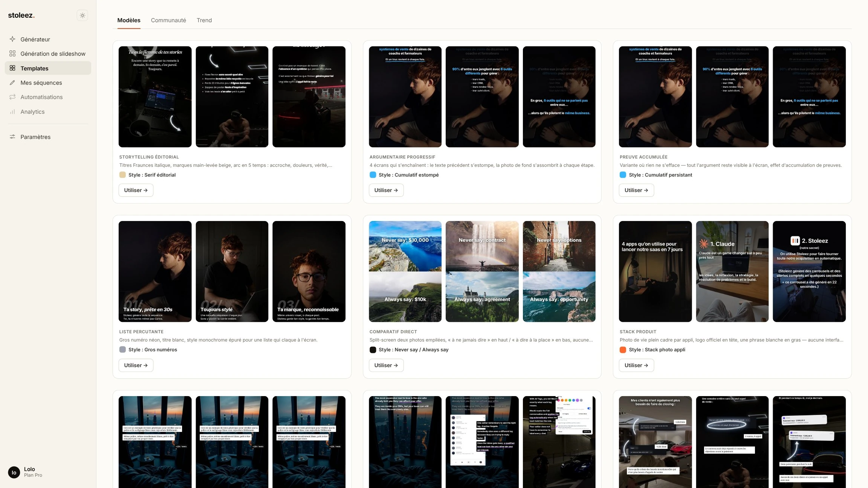Open Mes séquences from the sidebar
The width and height of the screenshot is (868, 488).
click(48, 82)
